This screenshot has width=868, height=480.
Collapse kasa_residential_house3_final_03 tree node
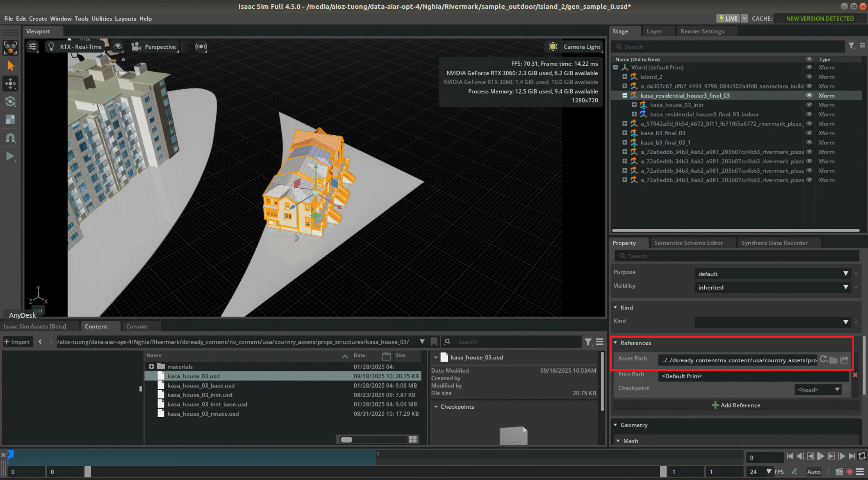coord(625,95)
